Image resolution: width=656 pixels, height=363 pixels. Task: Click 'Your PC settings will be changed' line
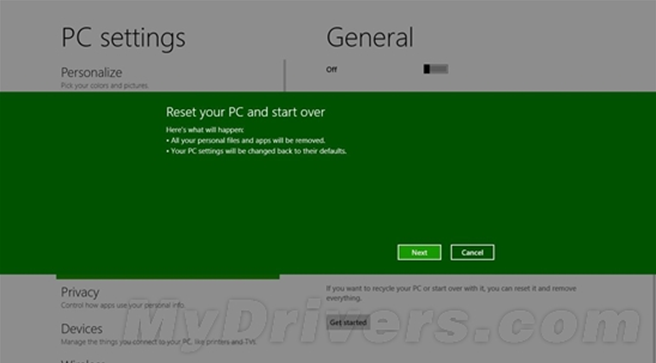[x=256, y=151]
